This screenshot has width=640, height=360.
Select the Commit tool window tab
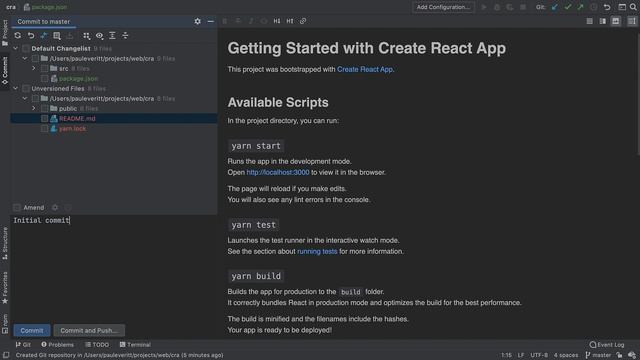pyautogui.click(x=5, y=71)
